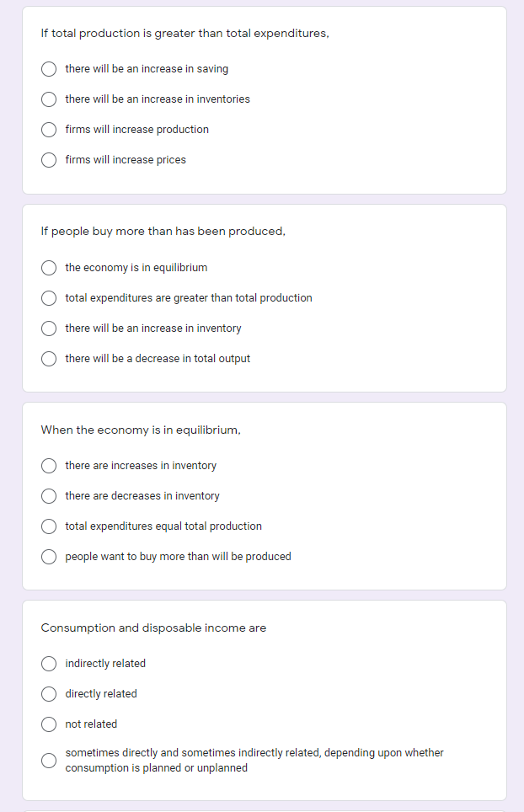Select the 'directly related' option
This screenshot has height=812, width=524.
pyautogui.click(x=49, y=694)
